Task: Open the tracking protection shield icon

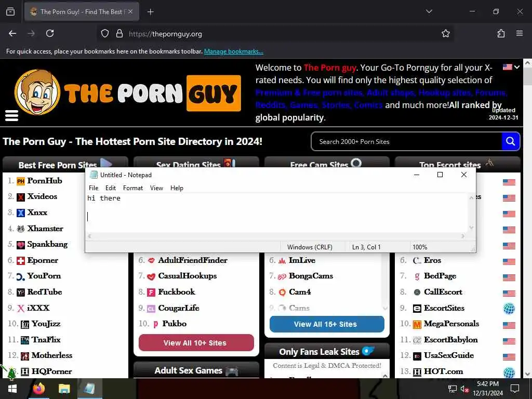Action: pyautogui.click(x=105, y=34)
